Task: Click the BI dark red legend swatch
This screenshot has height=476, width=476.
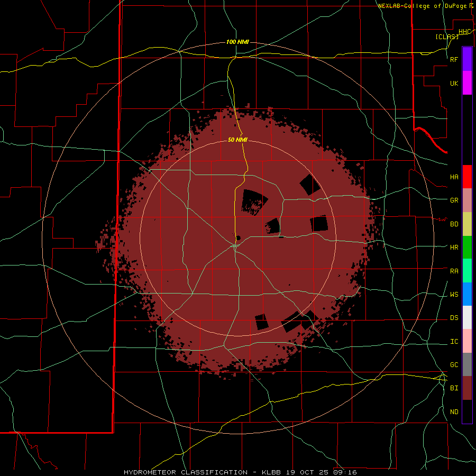Action: click(467, 388)
